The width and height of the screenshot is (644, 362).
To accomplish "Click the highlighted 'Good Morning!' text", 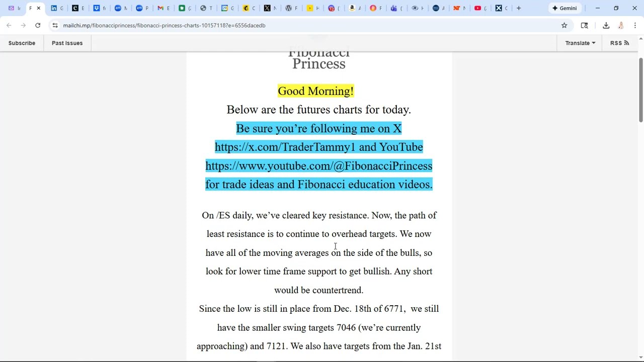I will (x=316, y=91).
